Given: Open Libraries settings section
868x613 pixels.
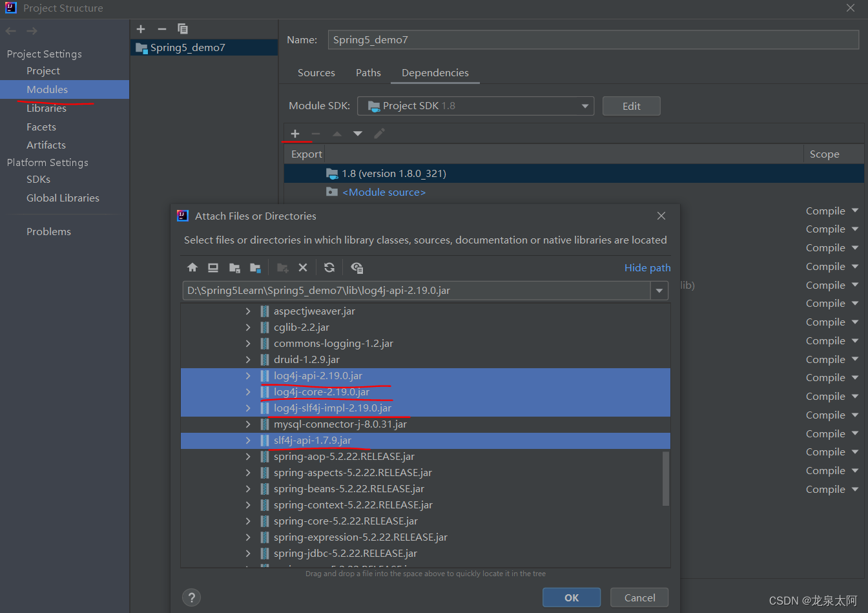Looking at the screenshot, I should (46, 109).
